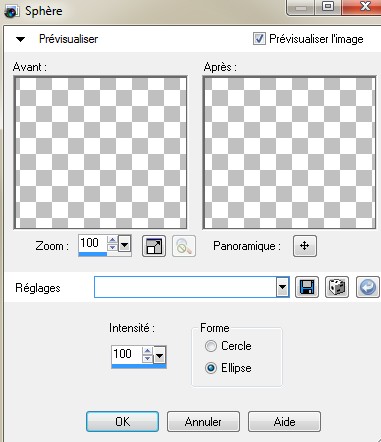The width and height of the screenshot is (381, 442).
Task: Decrease Intensité with the down spinner arrow
Action: point(147,359)
